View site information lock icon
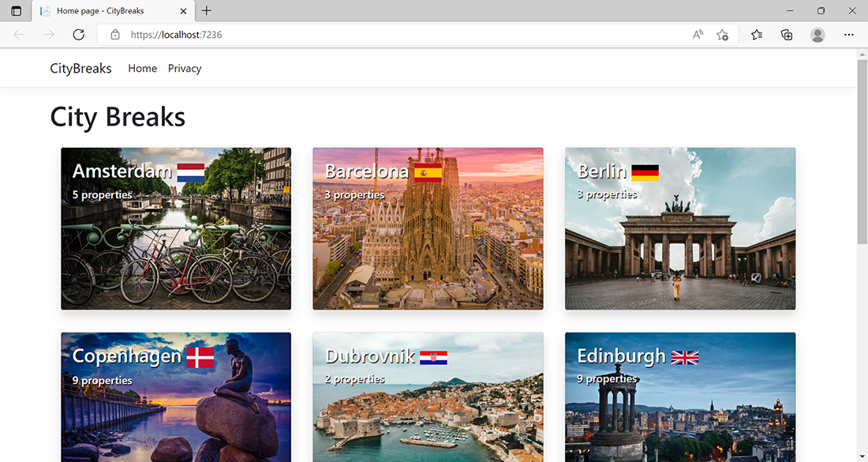This screenshot has width=868, height=462. [x=115, y=34]
